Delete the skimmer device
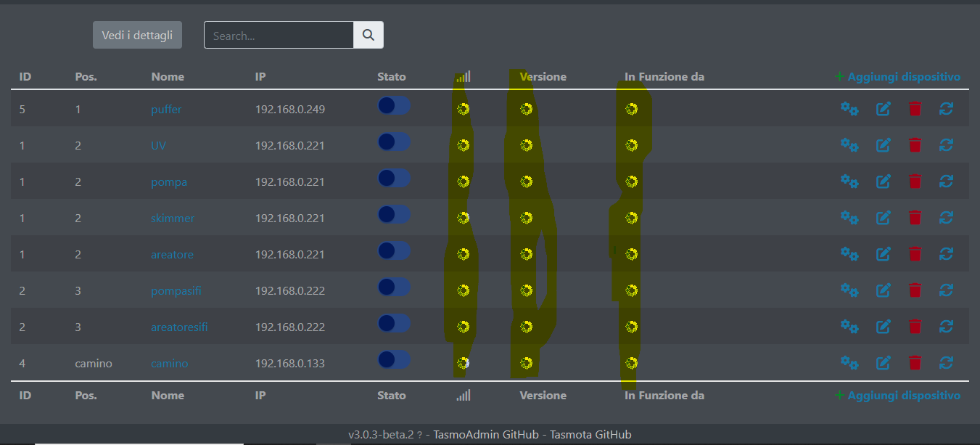 (915, 218)
